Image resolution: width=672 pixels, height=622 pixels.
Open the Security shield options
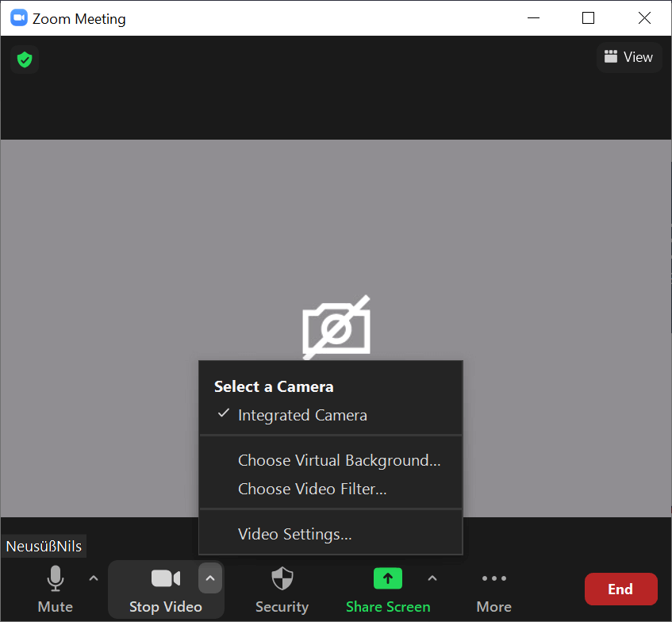coord(282,589)
